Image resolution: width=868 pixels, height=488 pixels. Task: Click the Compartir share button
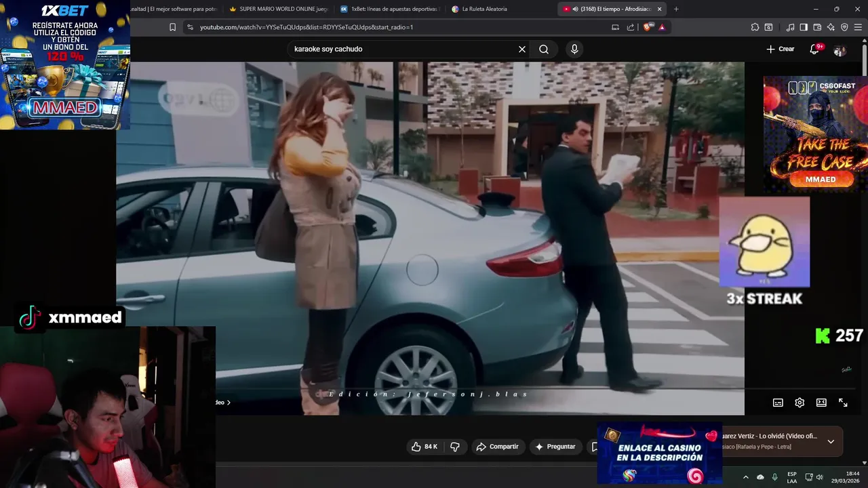pyautogui.click(x=497, y=447)
